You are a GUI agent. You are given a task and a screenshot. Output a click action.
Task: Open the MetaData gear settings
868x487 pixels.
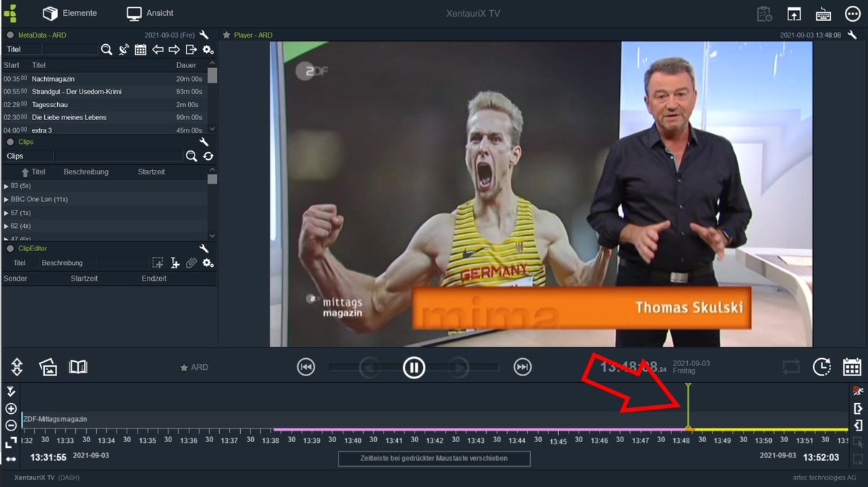[208, 49]
